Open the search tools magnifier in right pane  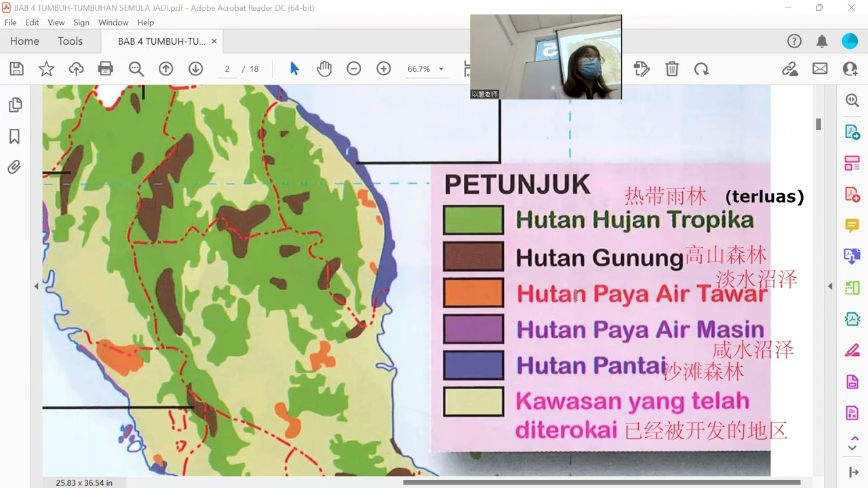coord(852,100)
